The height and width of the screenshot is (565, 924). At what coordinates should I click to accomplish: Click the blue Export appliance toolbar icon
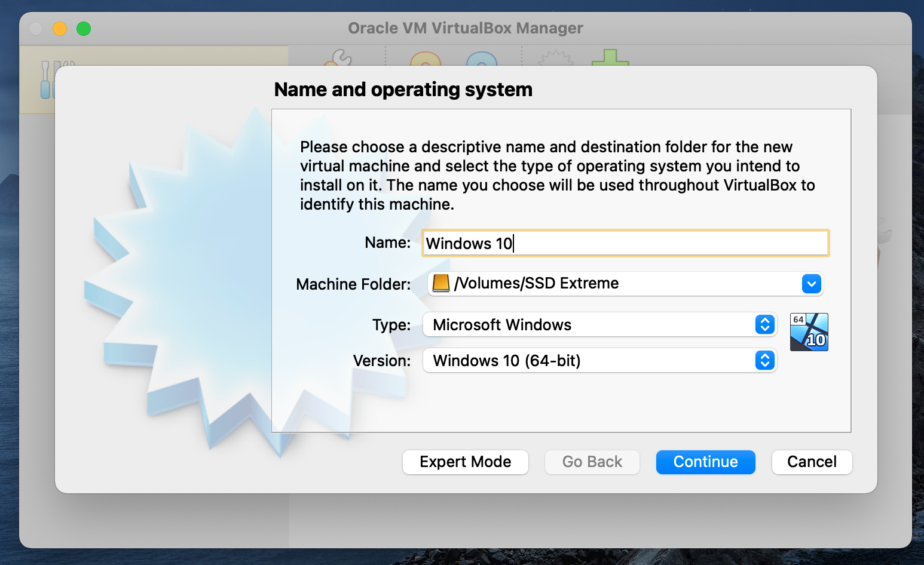click(x=481, y=63)
